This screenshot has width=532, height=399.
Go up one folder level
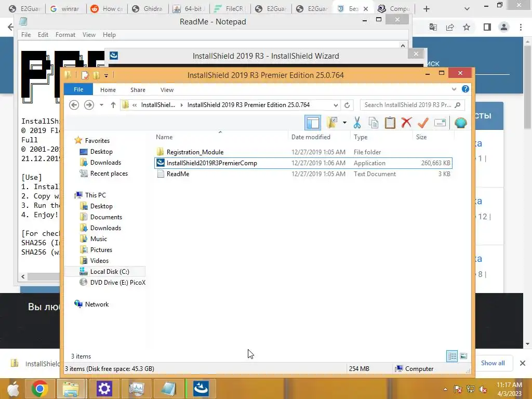113,105
